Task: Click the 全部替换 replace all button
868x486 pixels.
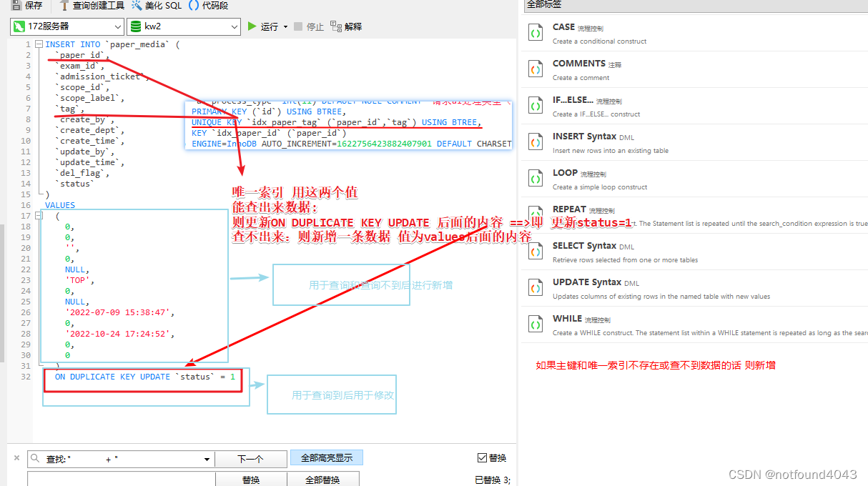Action: [323, 480]
